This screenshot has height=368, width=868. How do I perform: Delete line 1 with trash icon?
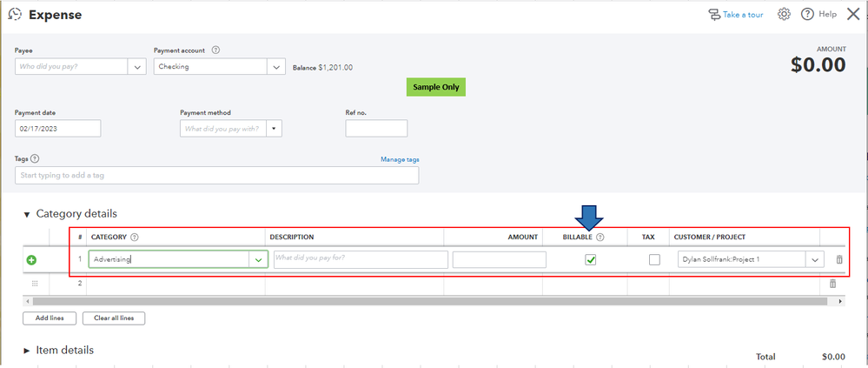click(839, 259)
